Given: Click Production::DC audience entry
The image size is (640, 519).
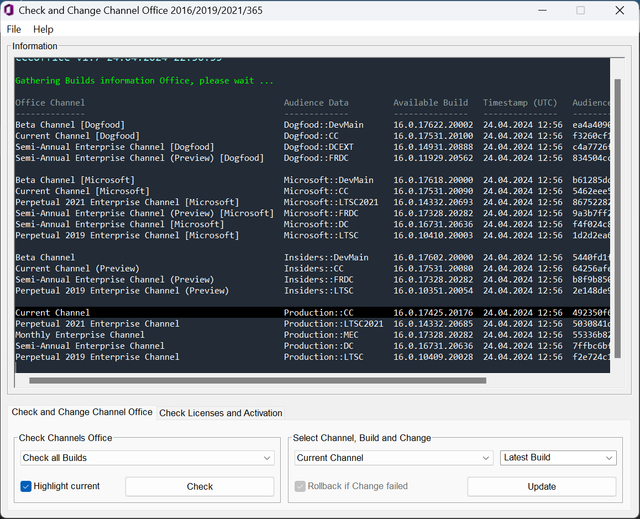Looking at the screenshot, I should tap(319, 346).
